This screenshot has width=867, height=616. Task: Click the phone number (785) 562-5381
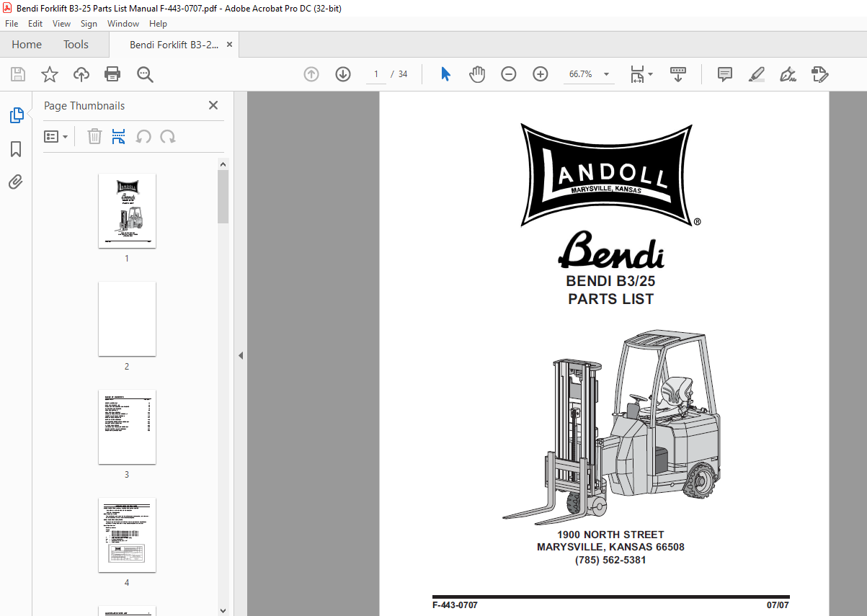coord(610,560)
